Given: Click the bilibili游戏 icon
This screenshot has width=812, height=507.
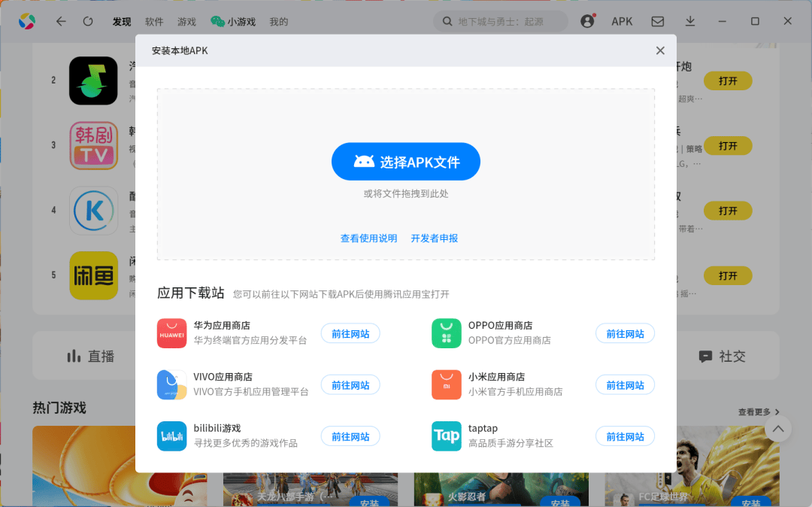Looking at the screenshot, I should pyautogui.click(x=172, y=436).
